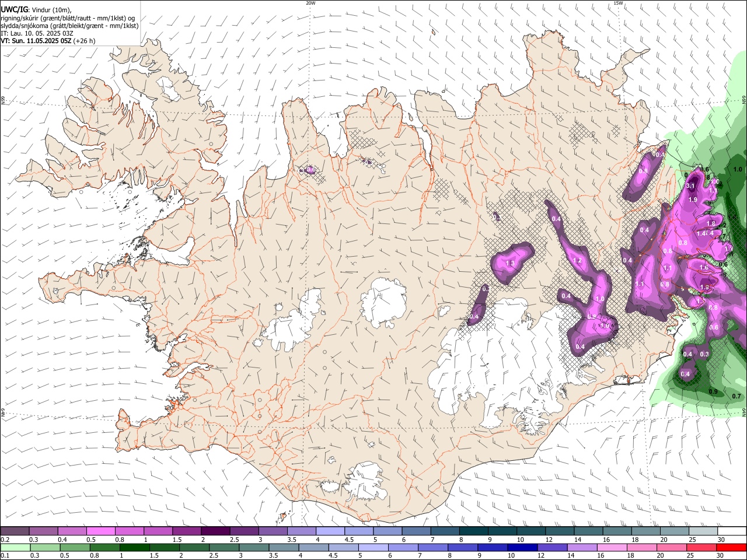Viewport: 747px width, 560px height.
Task: Pick the deep blue rain swatch between 10 and 12
Action: (522, 547)
